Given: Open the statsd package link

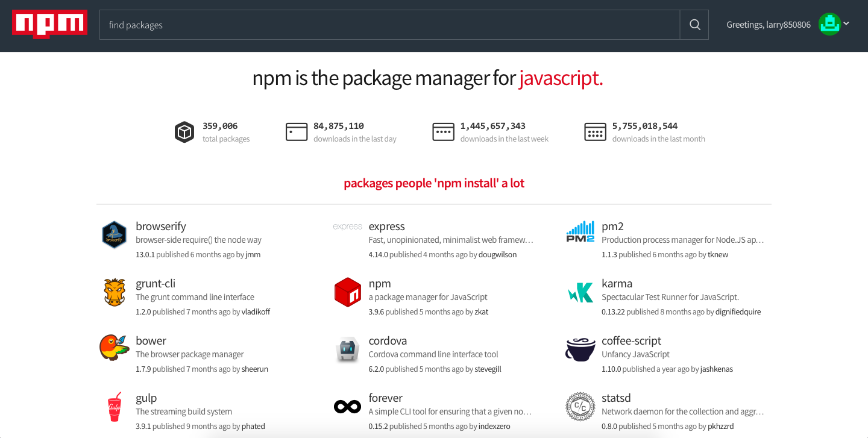Looking at the screenshot, I should [616, 398].
